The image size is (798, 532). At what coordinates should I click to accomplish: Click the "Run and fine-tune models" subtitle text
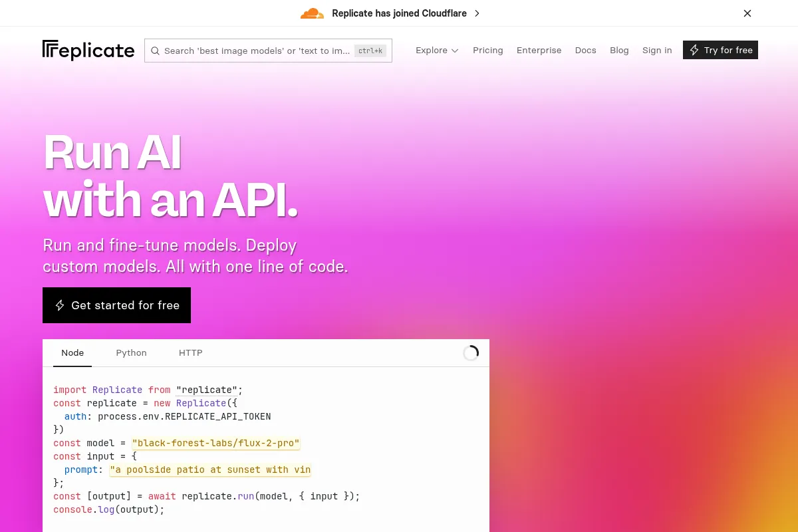click(195, 255)
